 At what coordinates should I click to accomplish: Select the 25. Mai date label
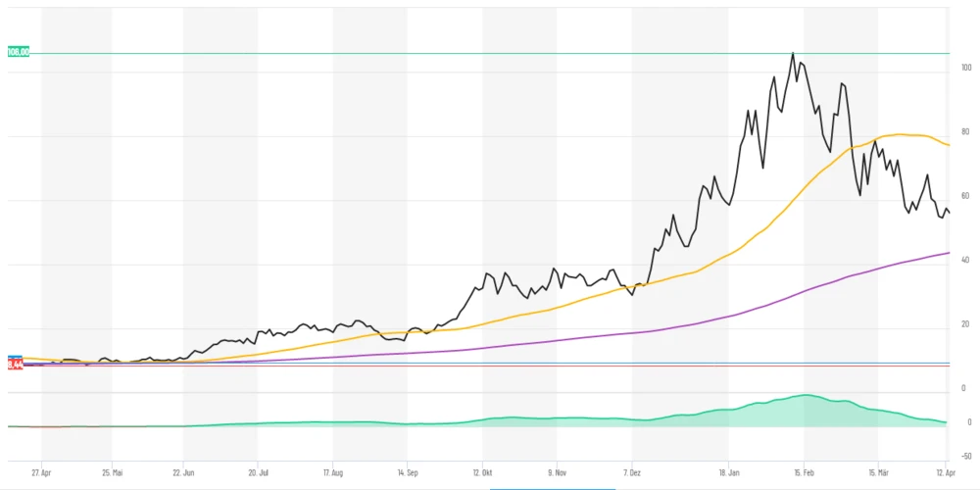tap(112, 470)
